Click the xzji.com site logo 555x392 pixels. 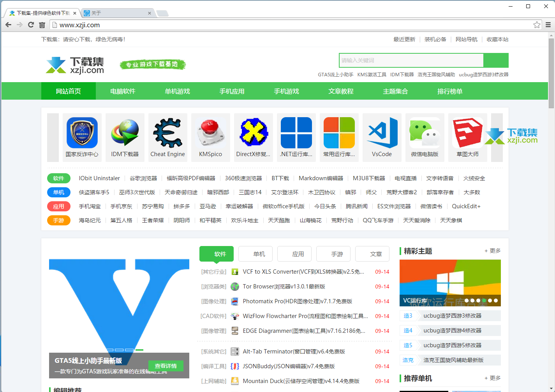click(x=75, y=65)
